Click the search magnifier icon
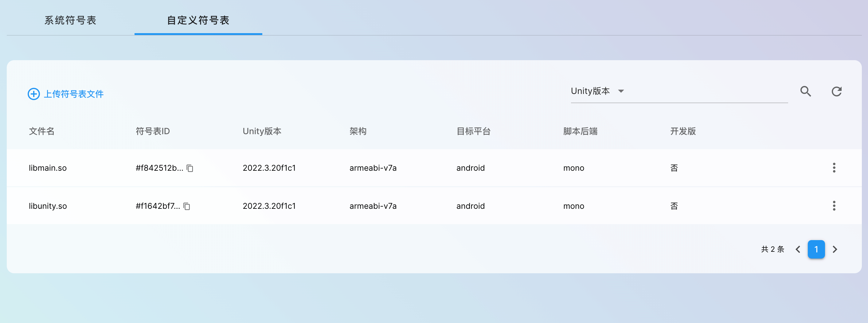 pyautogui.click(x=805, y=91)
